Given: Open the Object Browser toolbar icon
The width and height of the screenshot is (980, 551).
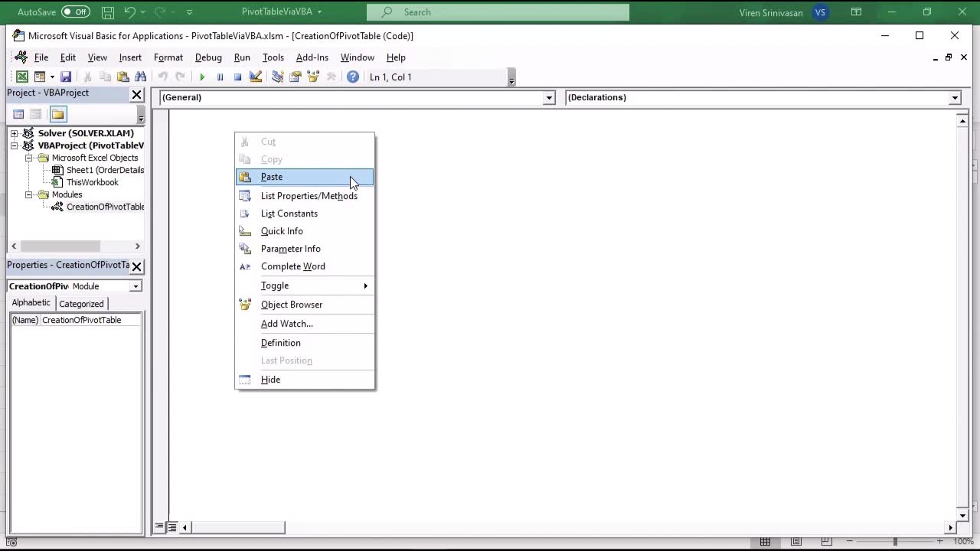Looking at the screenshot, I should coord(313,77).
